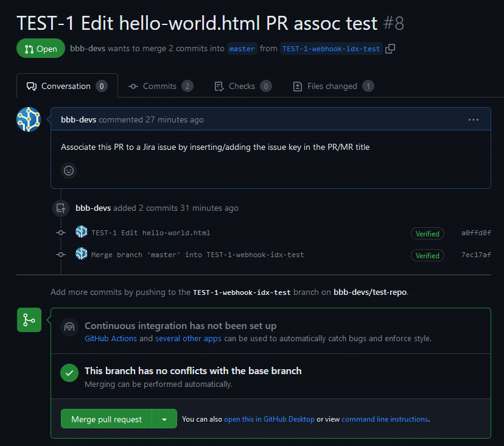
Task: Open the several other apps link
Action: tap(188, 338)
